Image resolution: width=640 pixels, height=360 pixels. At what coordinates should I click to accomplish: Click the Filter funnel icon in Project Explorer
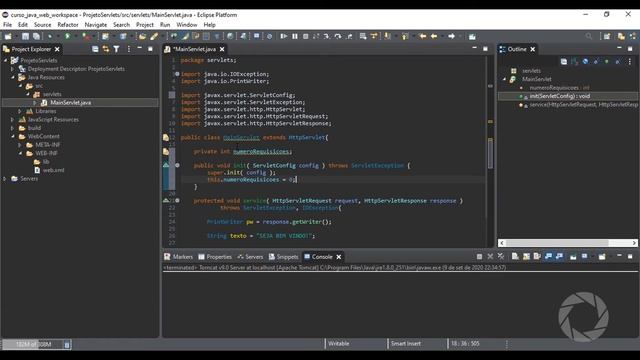pyautogui.click(x=116, y=49)
